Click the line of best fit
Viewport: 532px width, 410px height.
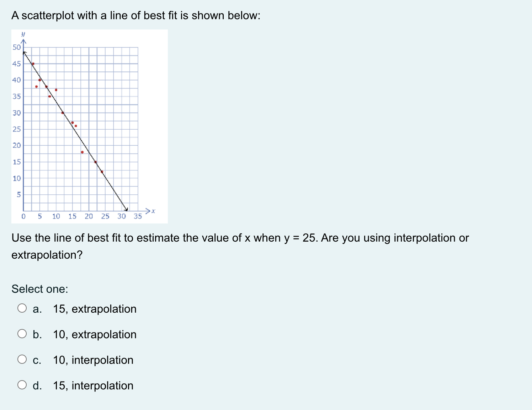pos(78,135)
